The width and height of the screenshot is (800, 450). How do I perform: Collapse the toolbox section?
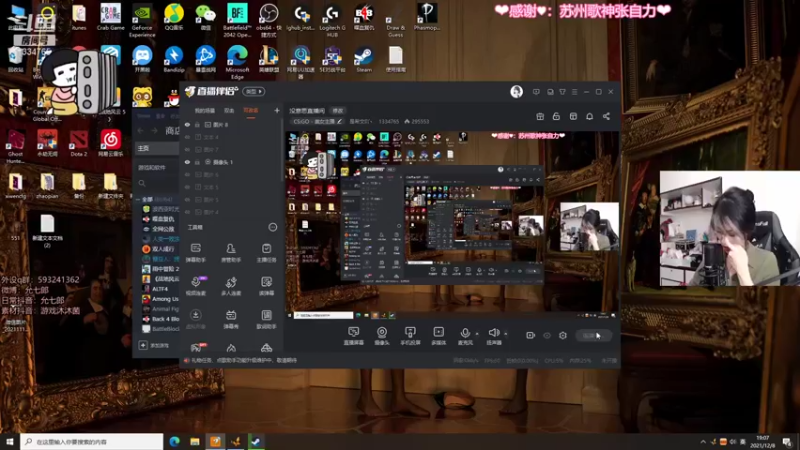272,227
